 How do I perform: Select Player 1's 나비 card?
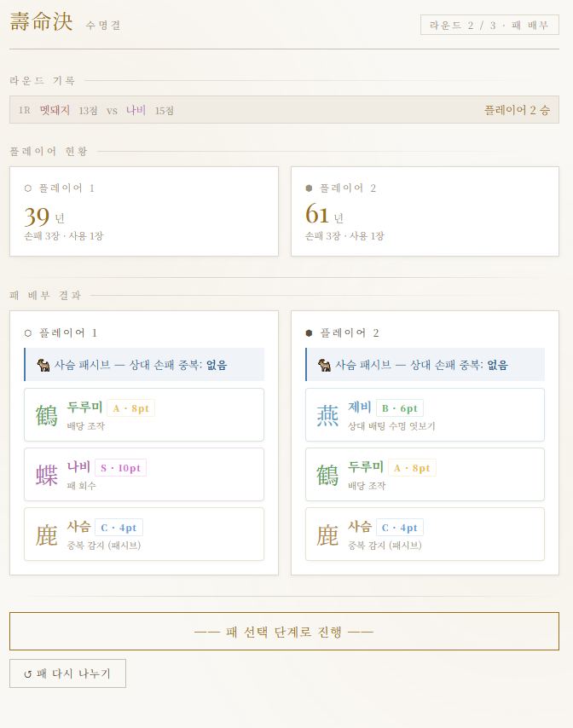click(x=144, y=474)
